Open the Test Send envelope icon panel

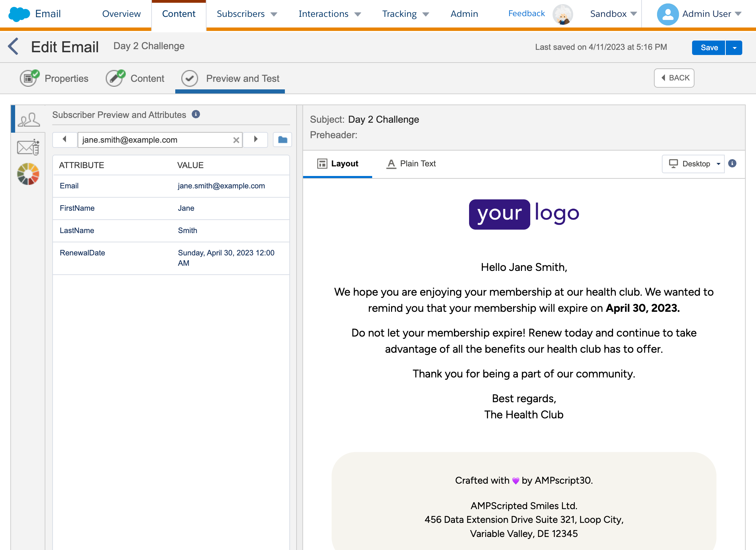(28, 147)
